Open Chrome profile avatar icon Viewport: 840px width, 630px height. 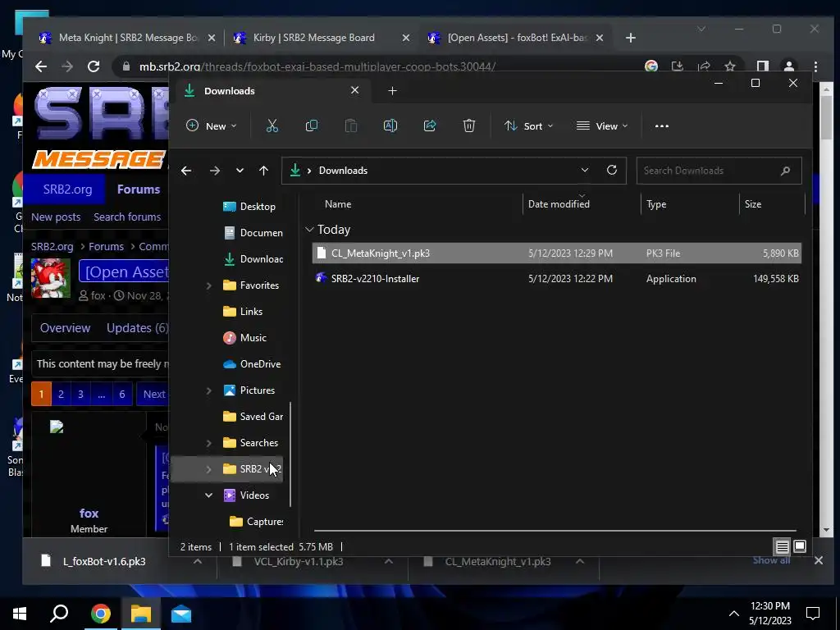pos(788,66)
